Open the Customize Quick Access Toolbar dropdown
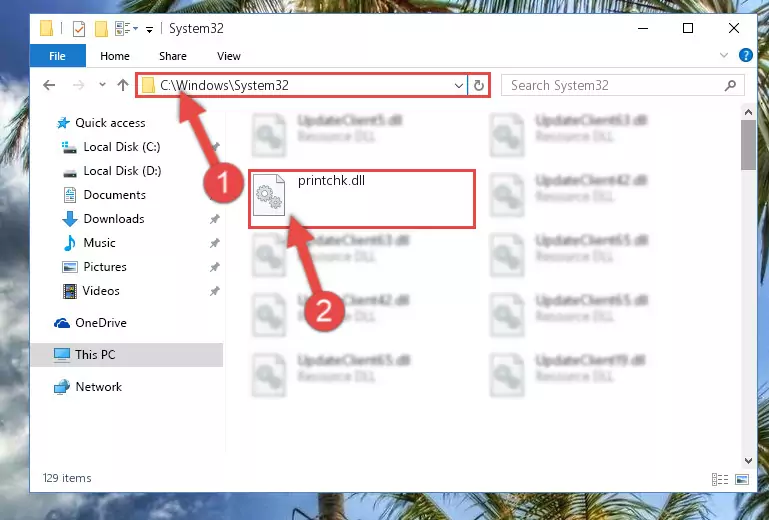This screenshot has height=520, width=769. point(149,29)
